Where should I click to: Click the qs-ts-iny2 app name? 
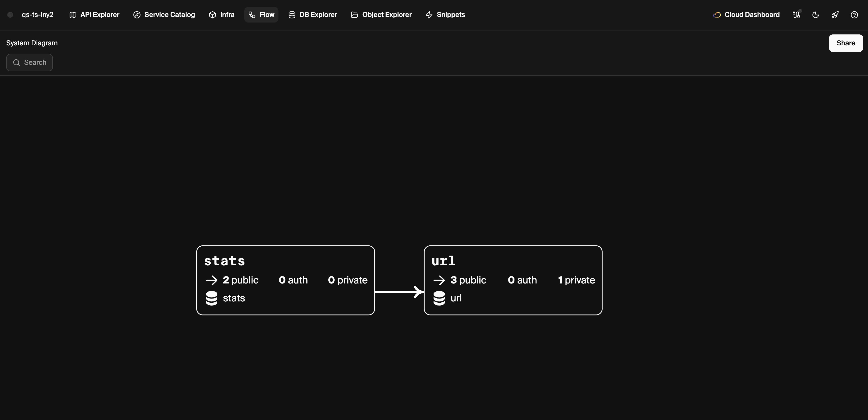37,15
